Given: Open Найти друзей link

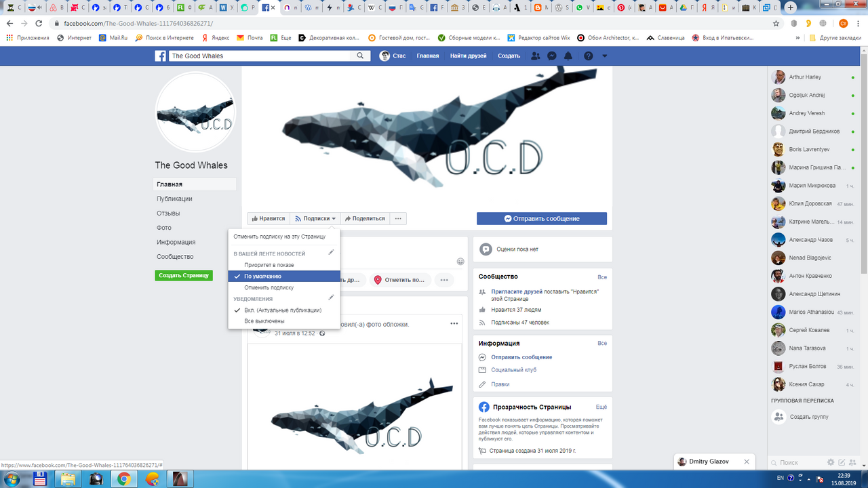Looking at the screenshot, I should pyautogui.click(x=468, y=56).
